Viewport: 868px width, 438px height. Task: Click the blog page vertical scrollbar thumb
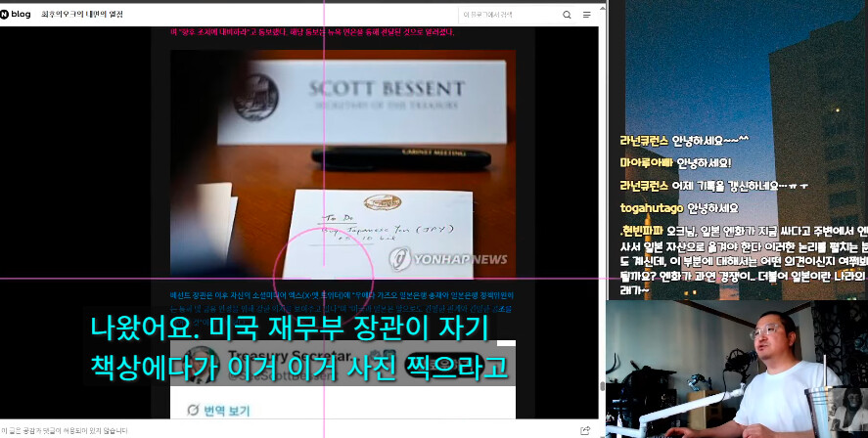point(602,386)
